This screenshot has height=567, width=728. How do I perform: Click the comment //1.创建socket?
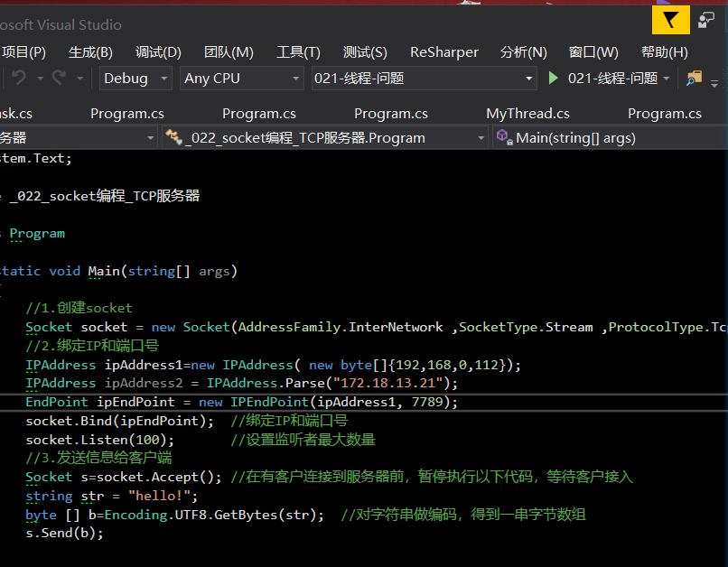79,308
